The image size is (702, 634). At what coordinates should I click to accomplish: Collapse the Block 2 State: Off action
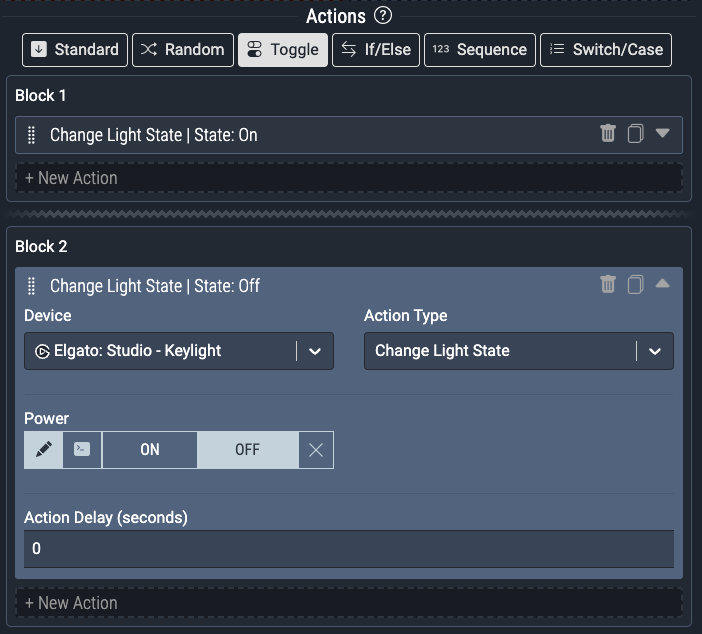pyautogui.click(x=662, y=285)
